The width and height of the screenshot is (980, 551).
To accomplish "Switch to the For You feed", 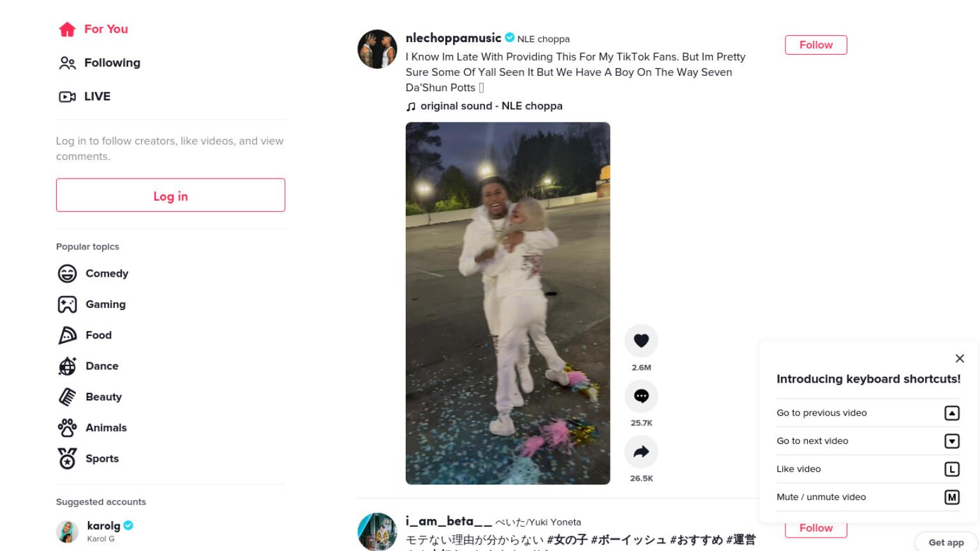I will click(93, 29).
